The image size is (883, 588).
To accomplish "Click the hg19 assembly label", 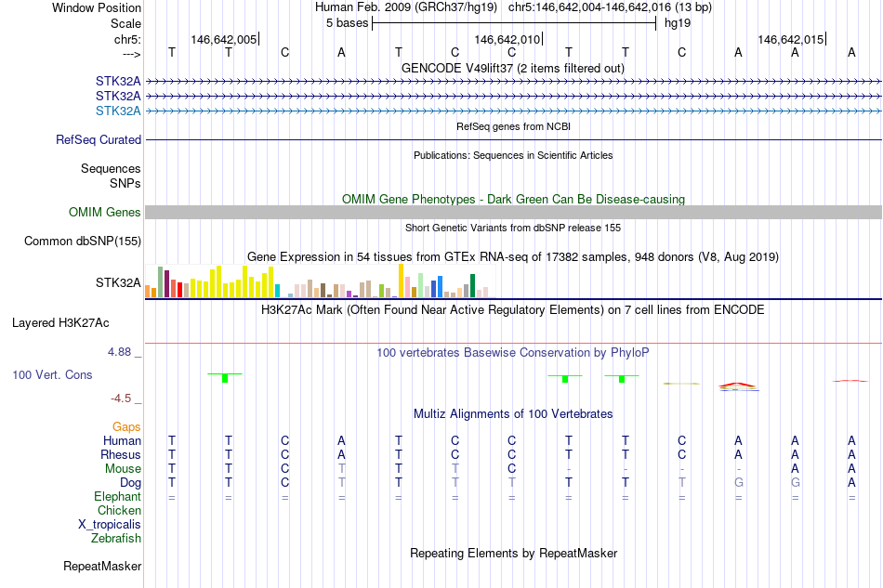I will (x=678, y=23).
